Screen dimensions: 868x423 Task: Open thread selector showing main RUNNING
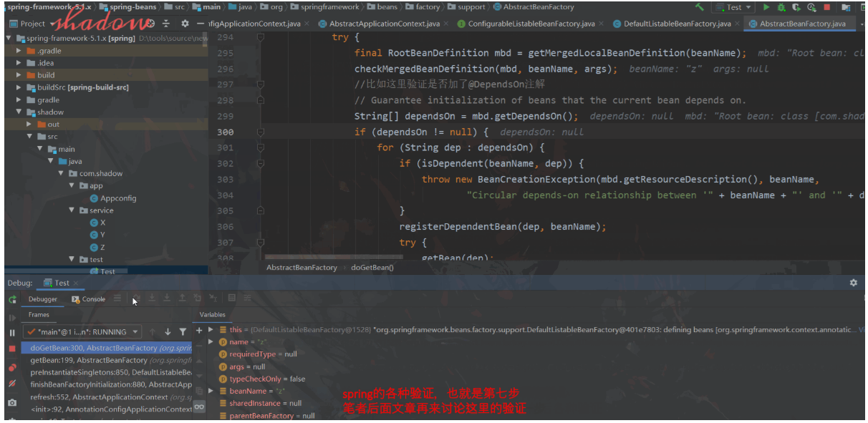click(x=82, y=331)
